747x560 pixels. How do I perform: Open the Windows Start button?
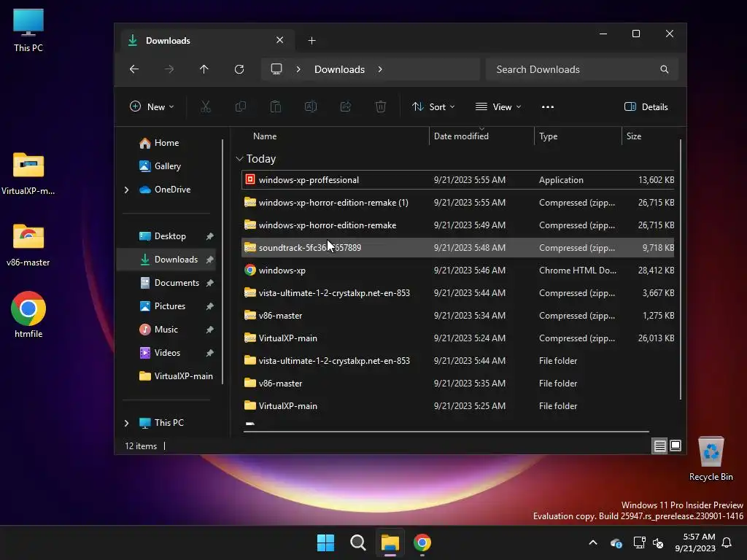326,542
